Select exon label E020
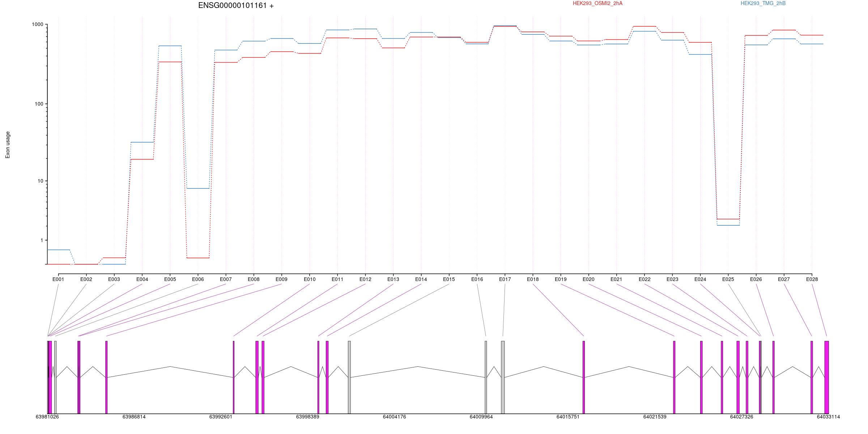 (x=588, y=279)
